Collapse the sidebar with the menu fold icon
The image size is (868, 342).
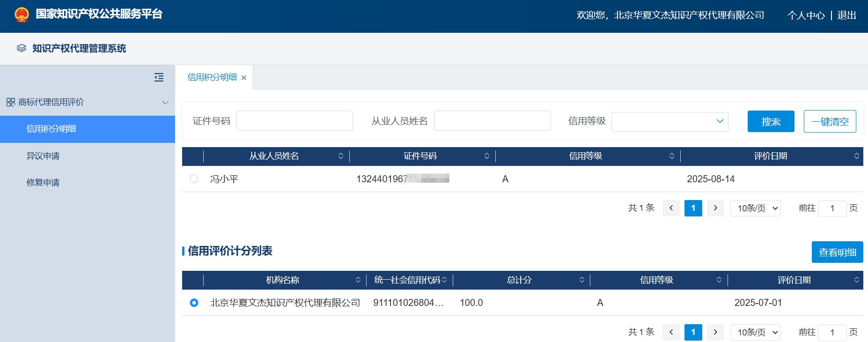[159, 77]
